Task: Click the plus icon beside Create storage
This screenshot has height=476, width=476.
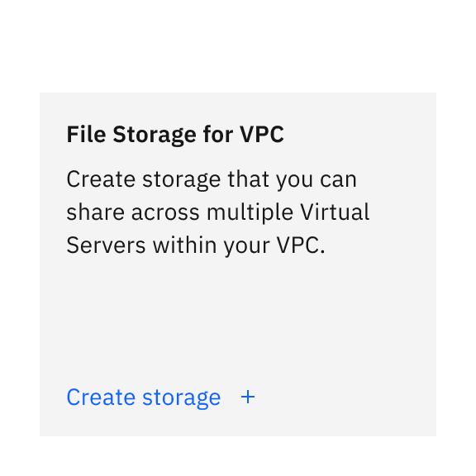Action: coord(248,397)
